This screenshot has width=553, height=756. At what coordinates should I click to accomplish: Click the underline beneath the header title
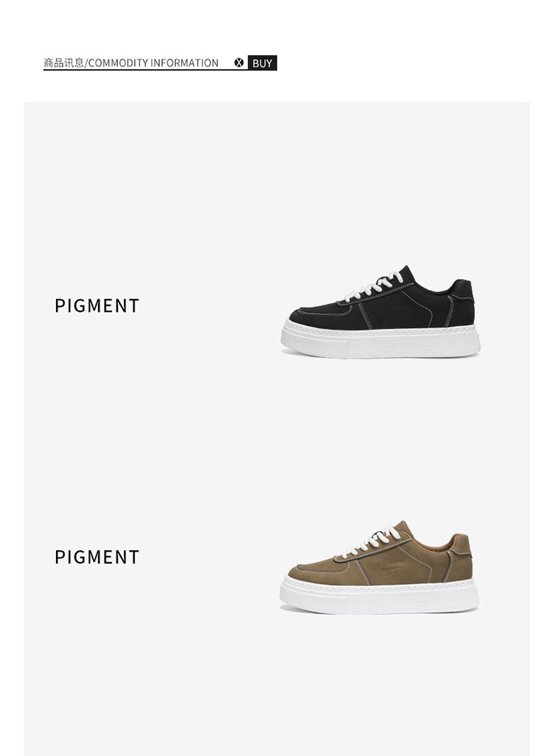click(x=145, y=70)
